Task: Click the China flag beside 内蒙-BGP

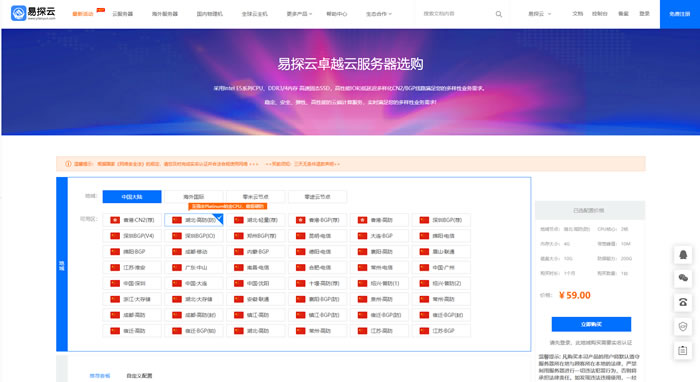Action: tap(239, 252)
